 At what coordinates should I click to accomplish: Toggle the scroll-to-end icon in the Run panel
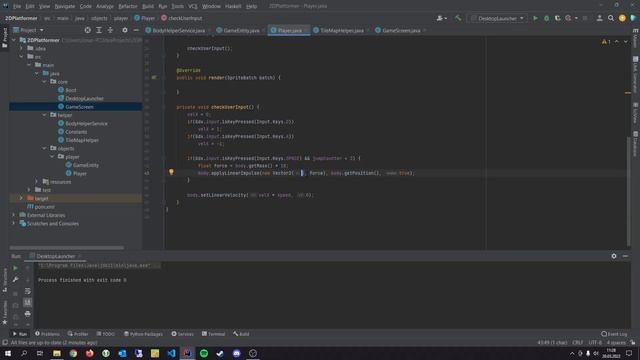point(27,302)
